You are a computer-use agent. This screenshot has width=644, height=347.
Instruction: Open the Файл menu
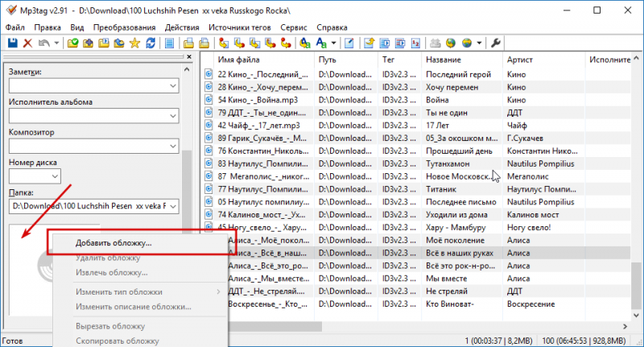(x=15, y=27)
